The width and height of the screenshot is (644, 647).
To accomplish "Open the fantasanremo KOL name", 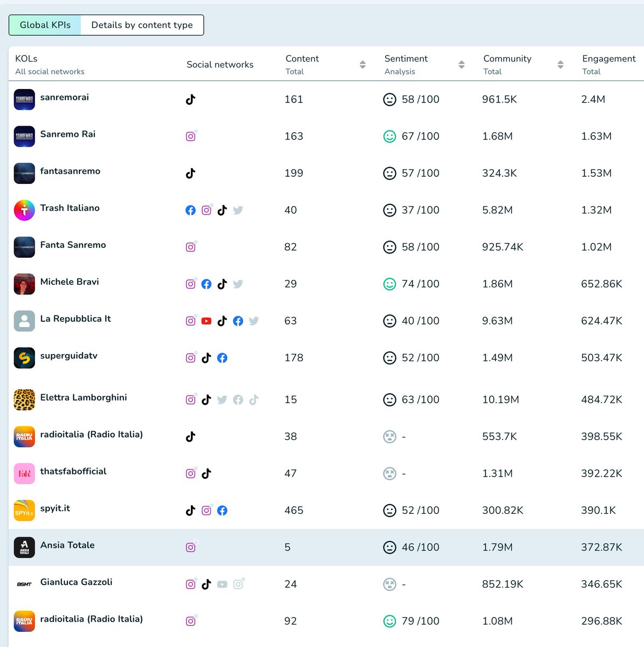I will 70,171.
